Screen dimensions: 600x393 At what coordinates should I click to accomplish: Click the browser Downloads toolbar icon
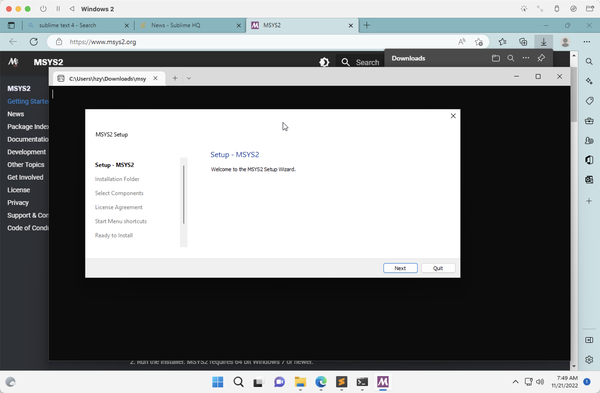pyautogui.click(x=543, y=42)
